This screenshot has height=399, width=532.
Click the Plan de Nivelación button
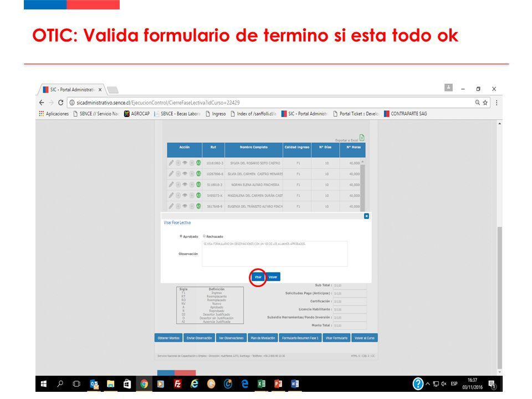(x=263, y=338)
